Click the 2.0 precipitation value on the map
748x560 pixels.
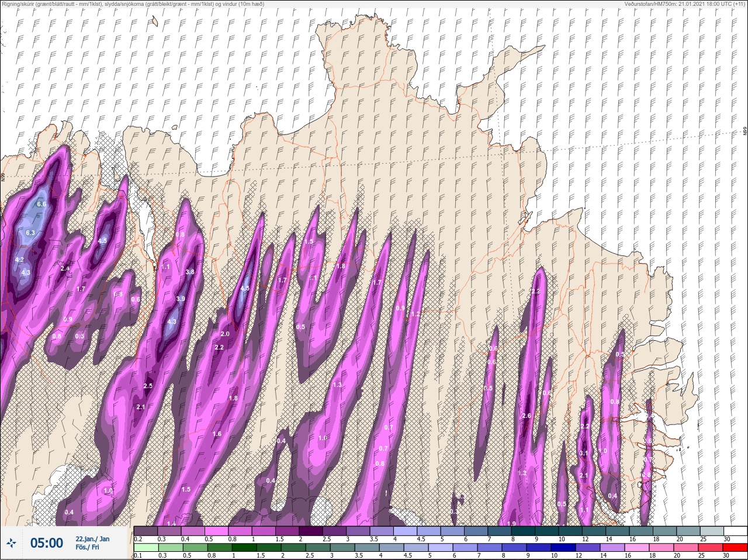(x=225, y=334)
